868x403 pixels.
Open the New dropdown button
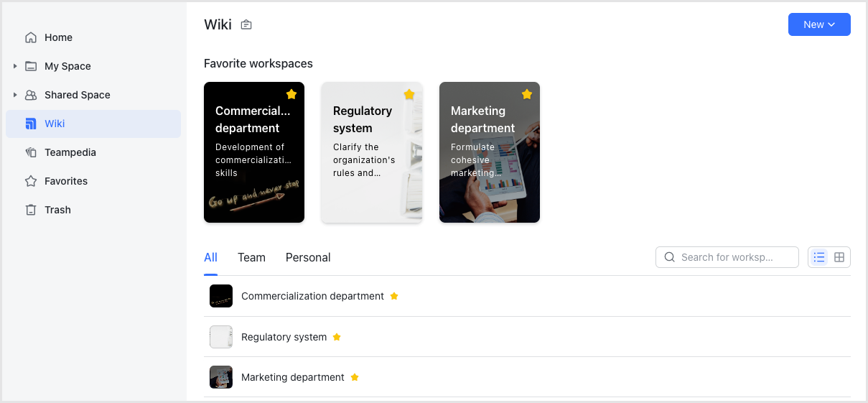tap(819, 24)
